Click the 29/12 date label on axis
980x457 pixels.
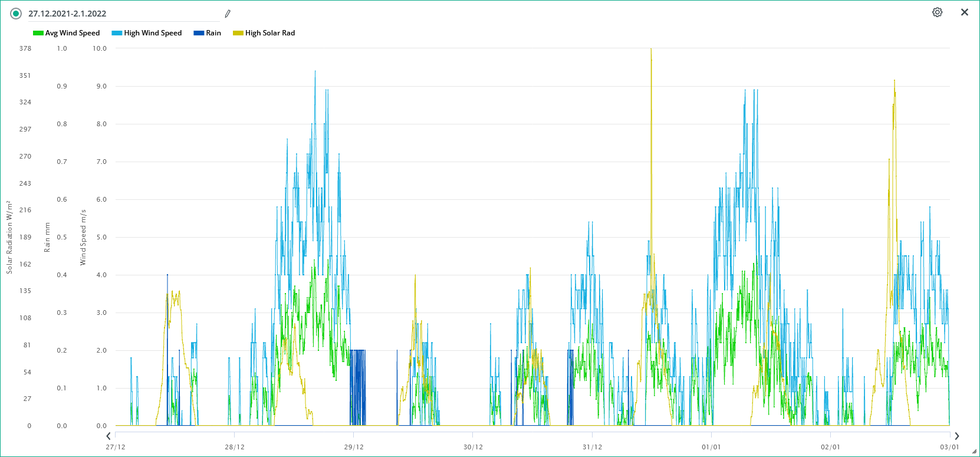point(354,447)
